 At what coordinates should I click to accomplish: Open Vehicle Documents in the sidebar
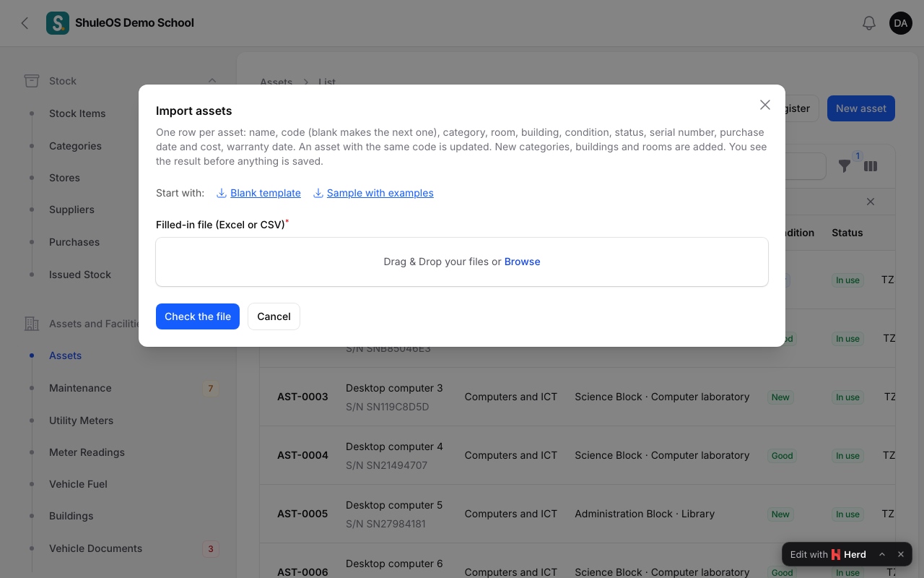(x=95, y=548)
